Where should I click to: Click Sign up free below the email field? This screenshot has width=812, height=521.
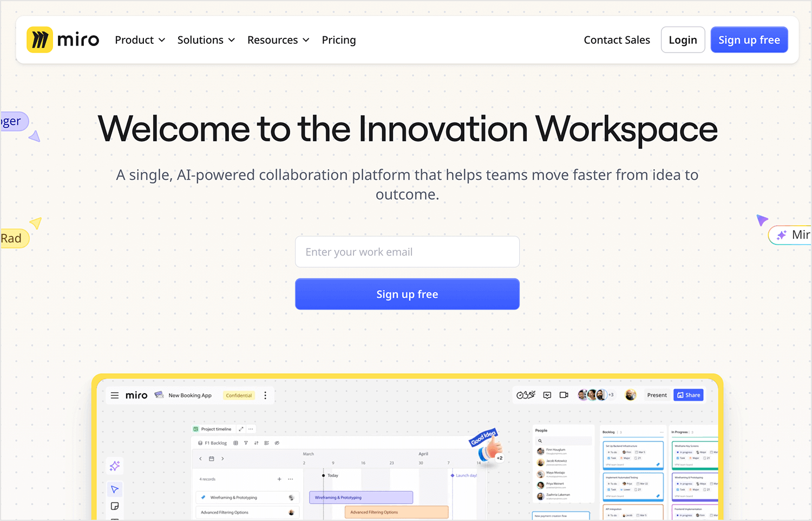tap(407, 294)
